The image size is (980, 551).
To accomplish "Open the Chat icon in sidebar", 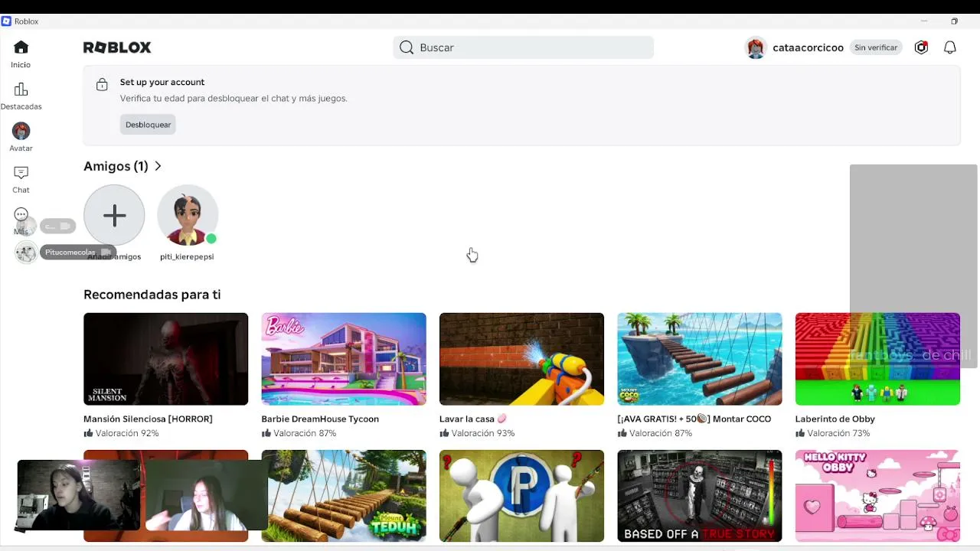I will point(21,173).
